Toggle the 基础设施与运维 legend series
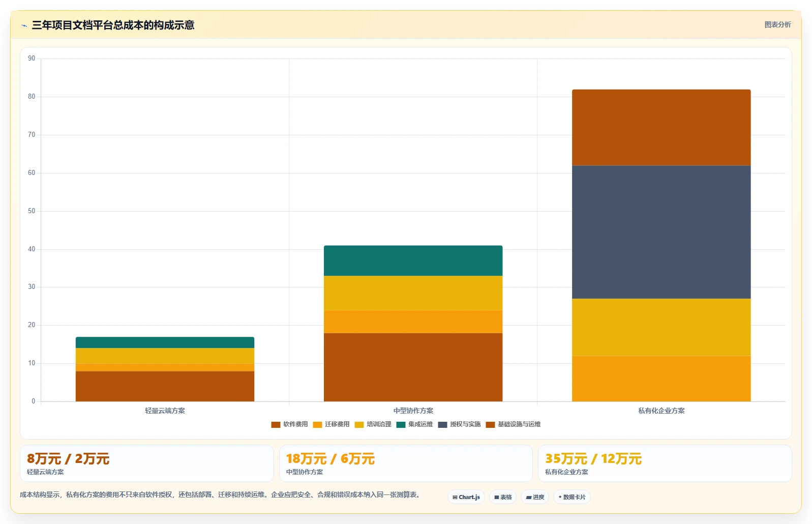This screenshot has width=812, height=524. pos(513,424)
